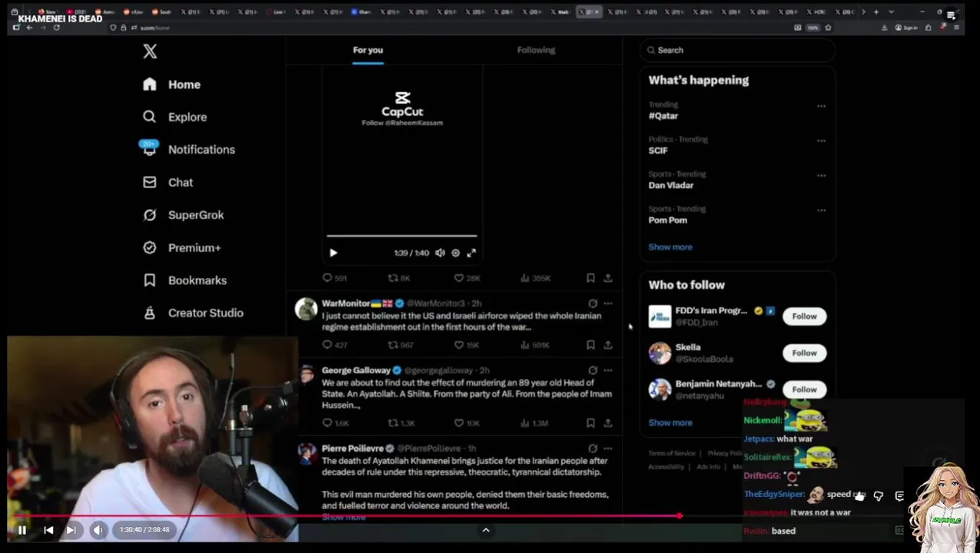Image resolution: width=980 pixels, height=553 pixels.
Task: Open more options for Pom Pom trend
Action: (x=821, y=210)
